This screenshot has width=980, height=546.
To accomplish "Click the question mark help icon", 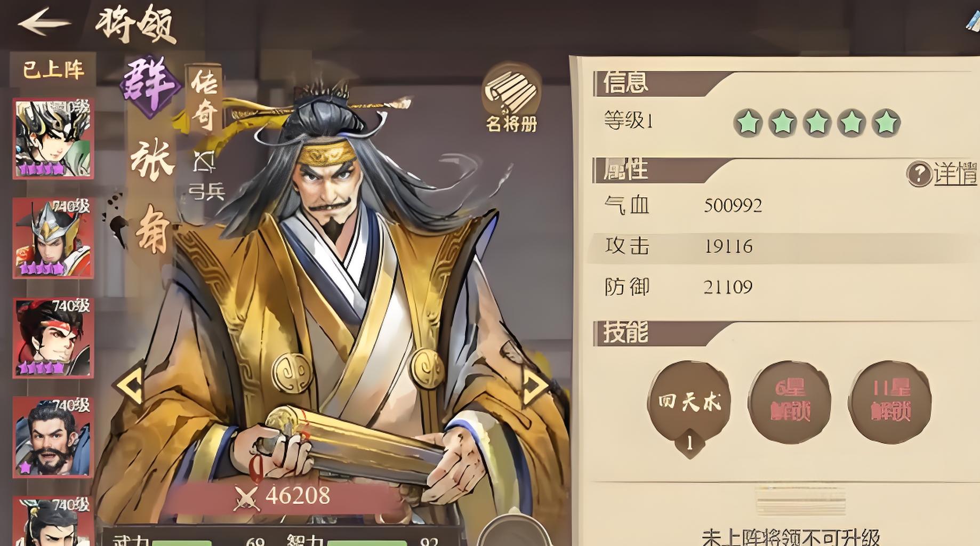I will [x=919, y=174].
